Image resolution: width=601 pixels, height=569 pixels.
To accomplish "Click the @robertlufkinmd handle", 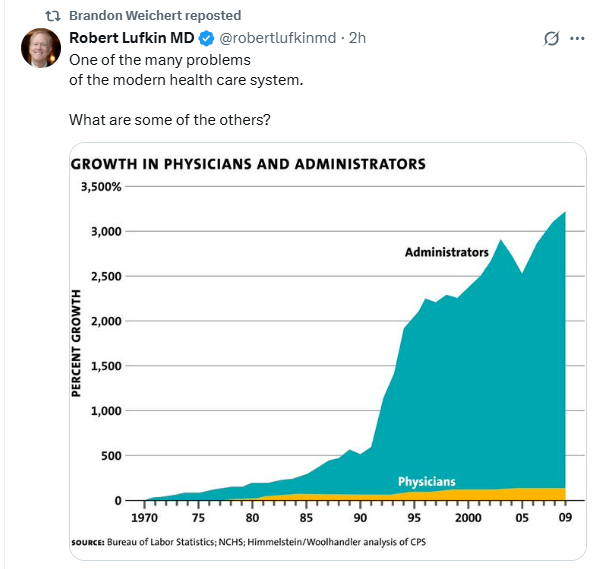I will coord(278,38).
